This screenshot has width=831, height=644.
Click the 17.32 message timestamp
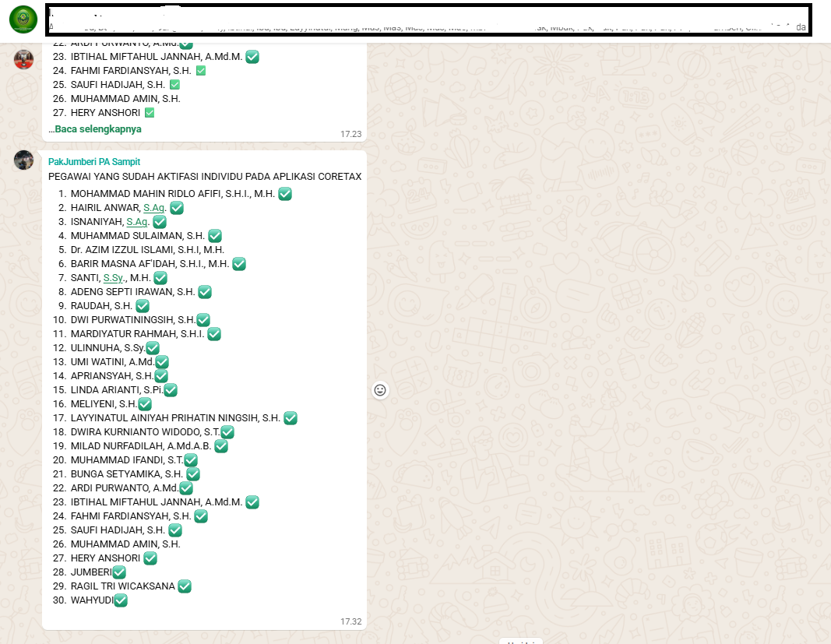(351, 621)
